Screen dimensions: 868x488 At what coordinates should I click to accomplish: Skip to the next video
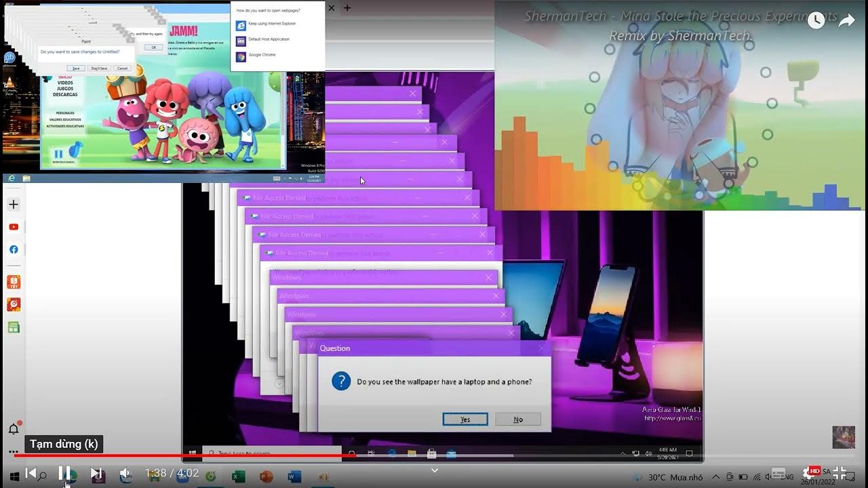(x=96, y=473)
